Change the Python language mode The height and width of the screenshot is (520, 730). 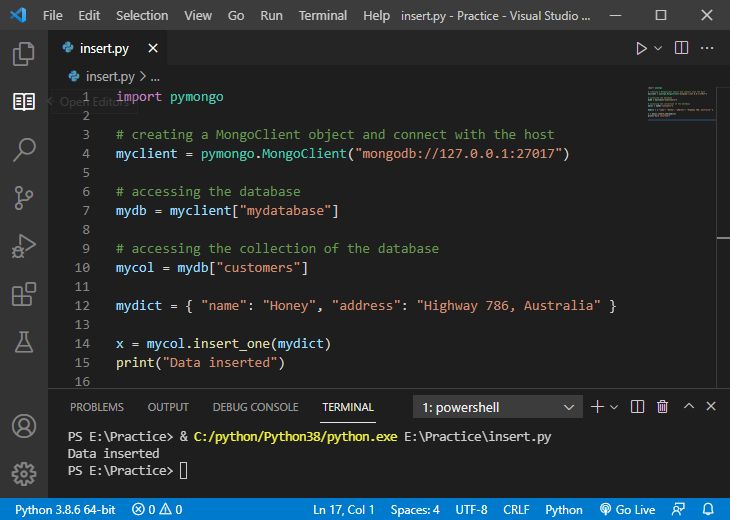pos(563,509)
